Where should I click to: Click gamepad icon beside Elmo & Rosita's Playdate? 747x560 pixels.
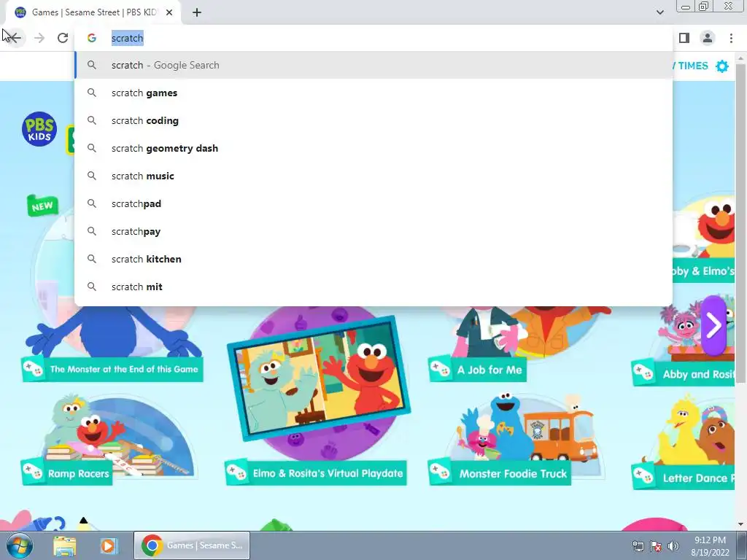(x=237, y=472)
